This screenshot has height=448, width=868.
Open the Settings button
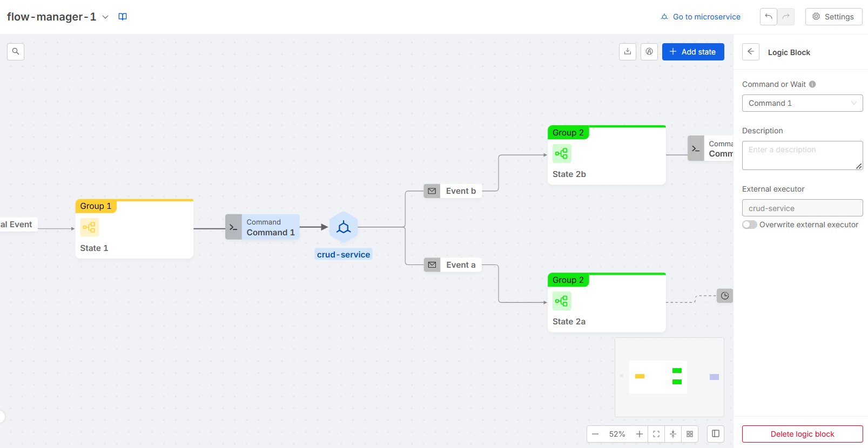click(x=833, y=17)
